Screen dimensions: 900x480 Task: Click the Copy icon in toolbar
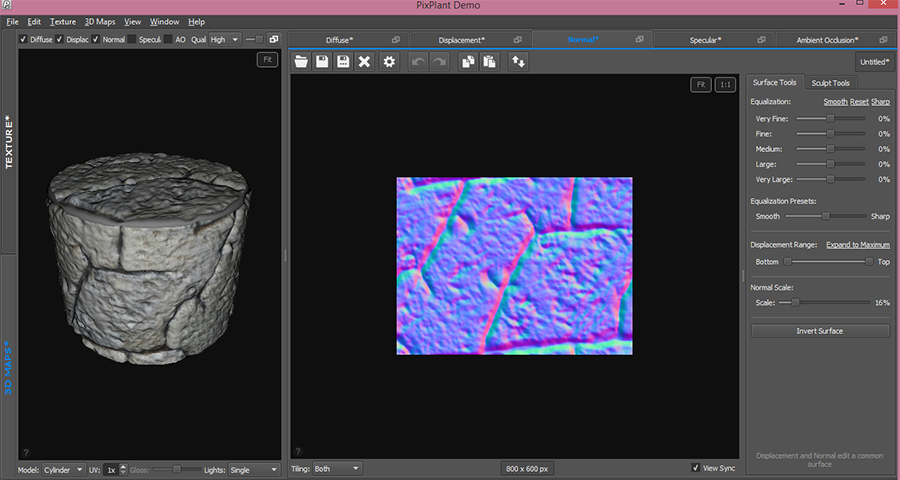(x=467, y=62)
